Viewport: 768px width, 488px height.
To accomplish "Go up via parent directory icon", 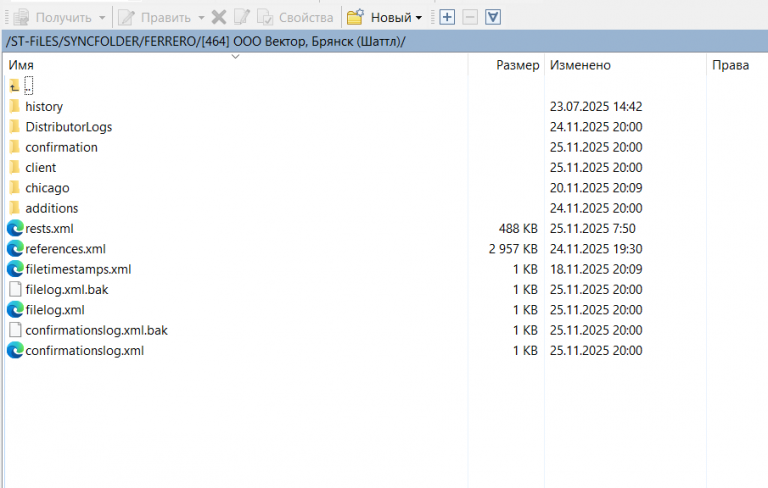I will coord(15,86).
